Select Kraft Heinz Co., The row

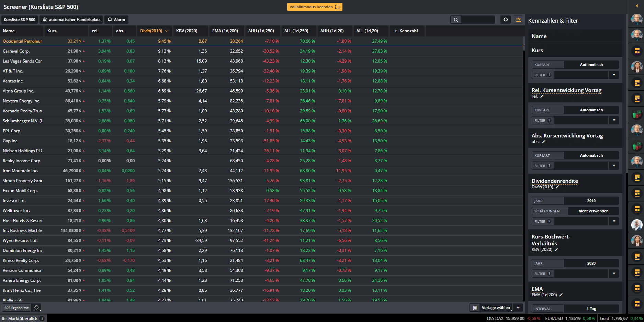coord(261,290)
